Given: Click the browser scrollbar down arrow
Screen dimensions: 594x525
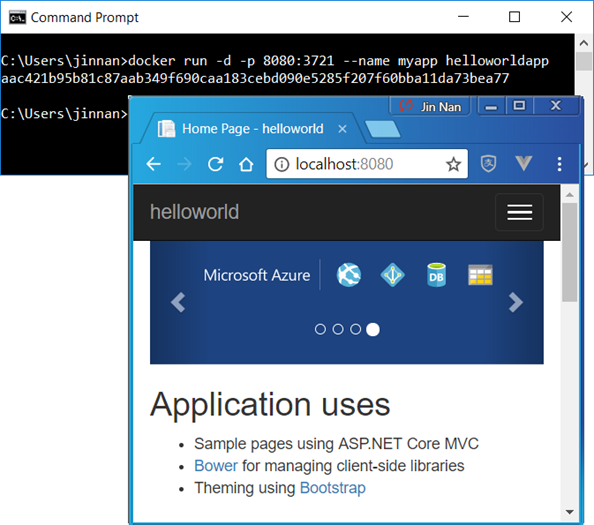Looking at the screenshot, I should coord(569,512).
